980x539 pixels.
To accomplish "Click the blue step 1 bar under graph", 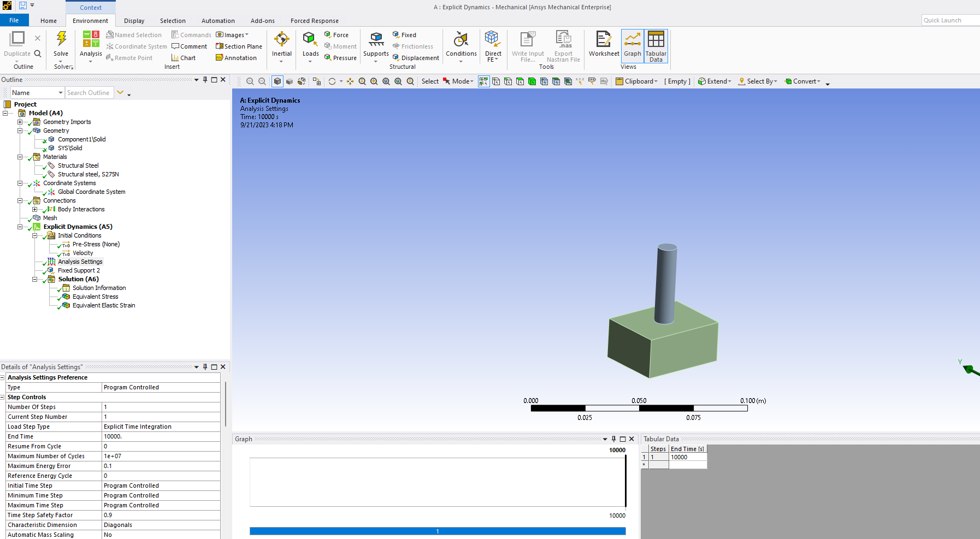I will (x=437, y=531).
